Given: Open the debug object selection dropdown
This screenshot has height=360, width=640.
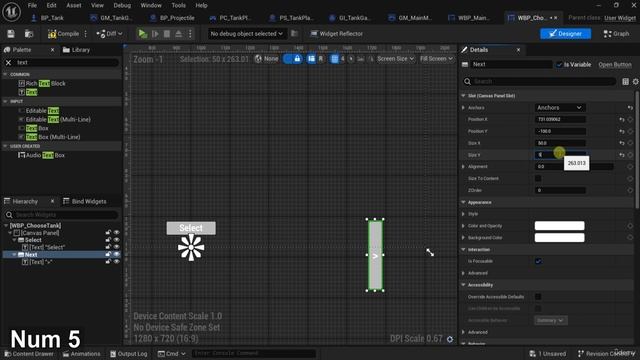Looking at the screenshot, I should pos(247,34).
